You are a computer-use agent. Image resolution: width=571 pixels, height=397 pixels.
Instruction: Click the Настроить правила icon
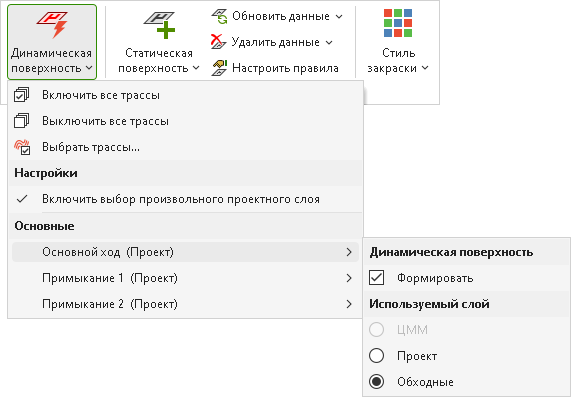point(219,68)
